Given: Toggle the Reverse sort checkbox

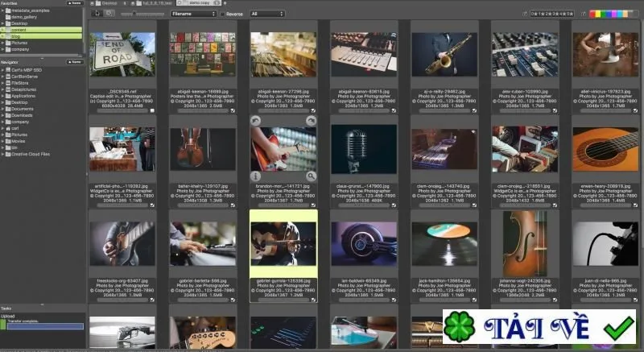Looking at the screenshot, I should [222, 14].
